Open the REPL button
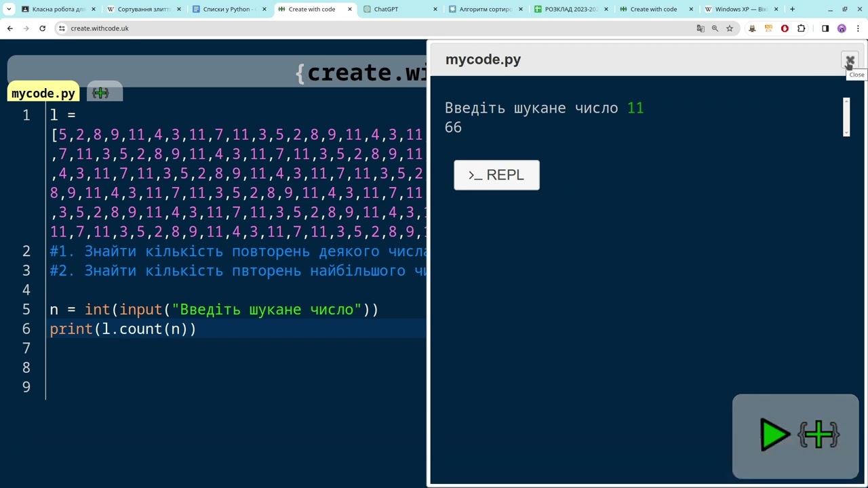868x488 pixels. click(496, 175)
